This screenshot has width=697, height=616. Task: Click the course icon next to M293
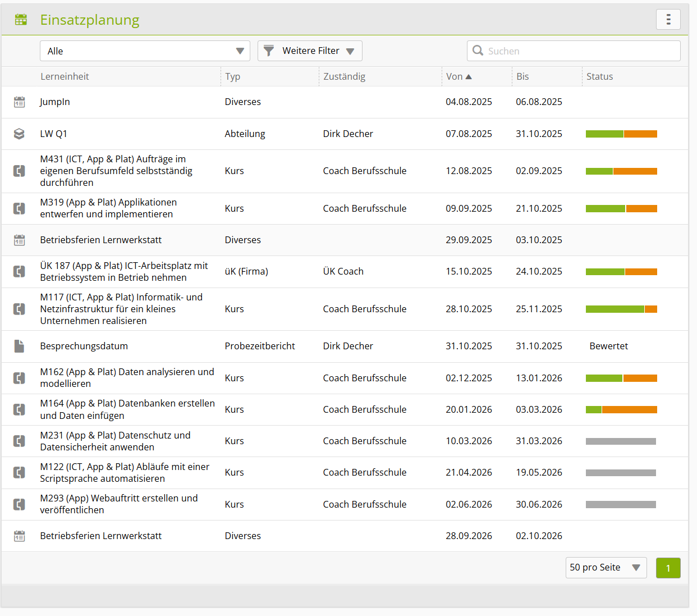pyautogui.click(x=19, y=504)
